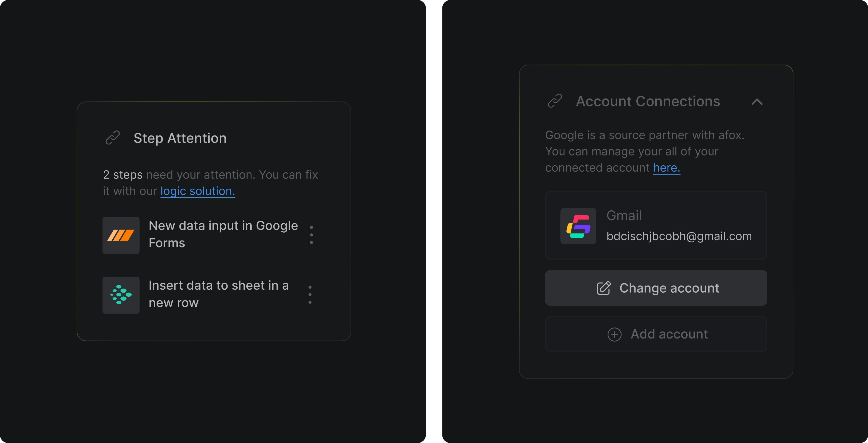The image size is (868, 443).
Task: Follow the "here." connected account link
Action: tap(666, 167)
